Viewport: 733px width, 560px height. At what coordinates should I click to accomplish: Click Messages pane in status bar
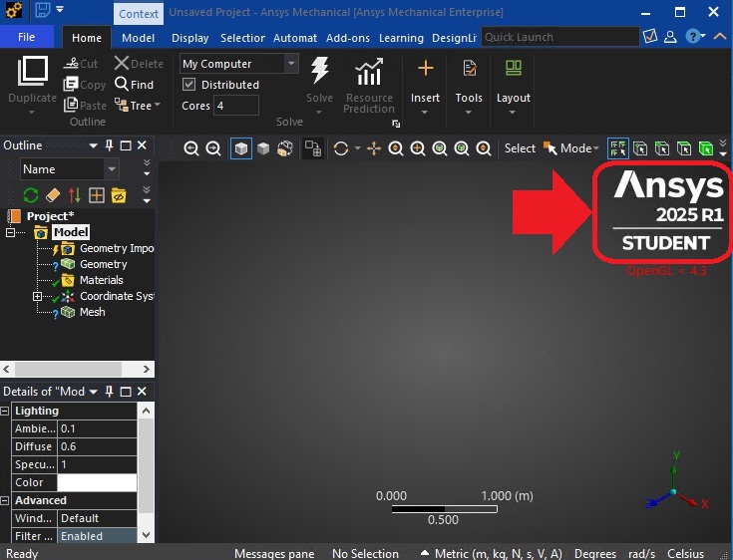click(274, 553)
